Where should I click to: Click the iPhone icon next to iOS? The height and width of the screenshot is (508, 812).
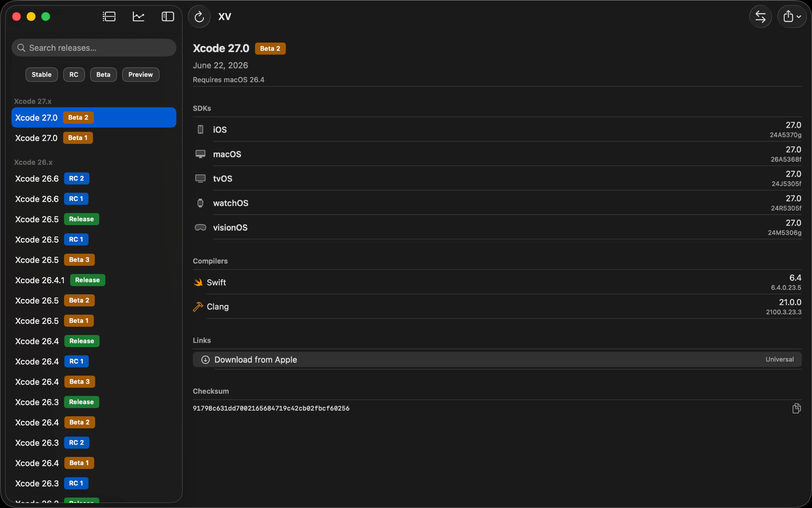point(200,130)
